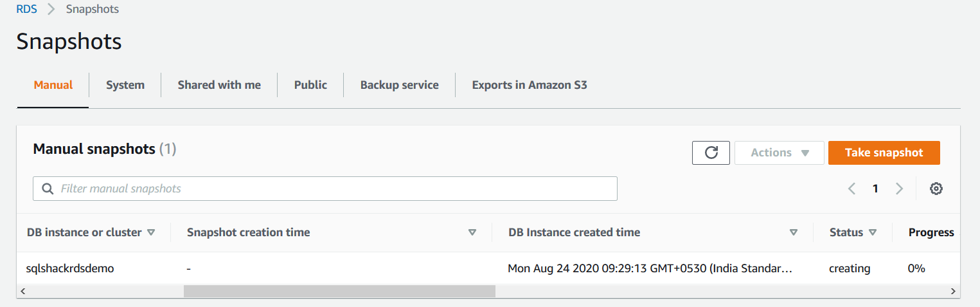Click horizontal scrollbar left arrow
Screen dimensions: 980x307
click(22, 292)
